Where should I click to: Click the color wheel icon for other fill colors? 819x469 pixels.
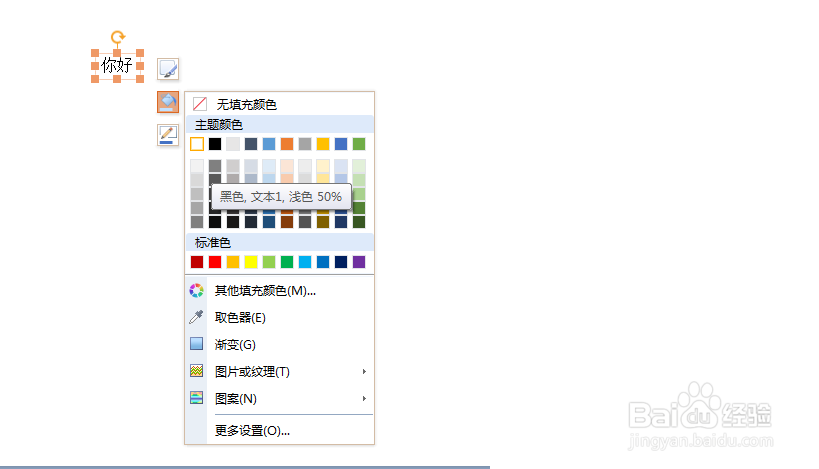tap(196, 290)
